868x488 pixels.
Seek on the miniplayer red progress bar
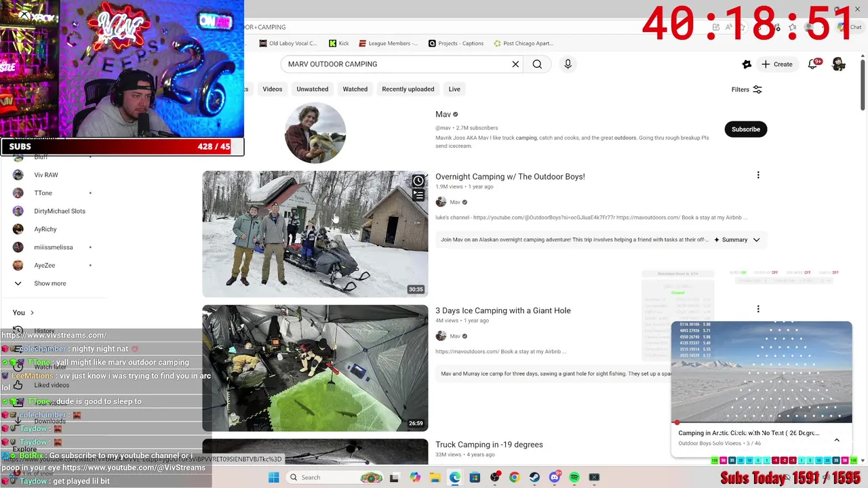tap(762, 422)
